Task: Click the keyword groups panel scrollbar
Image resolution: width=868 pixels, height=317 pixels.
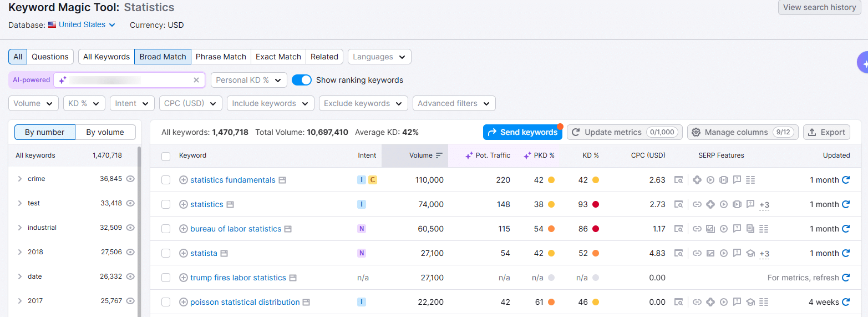Action: coord(139,232)
